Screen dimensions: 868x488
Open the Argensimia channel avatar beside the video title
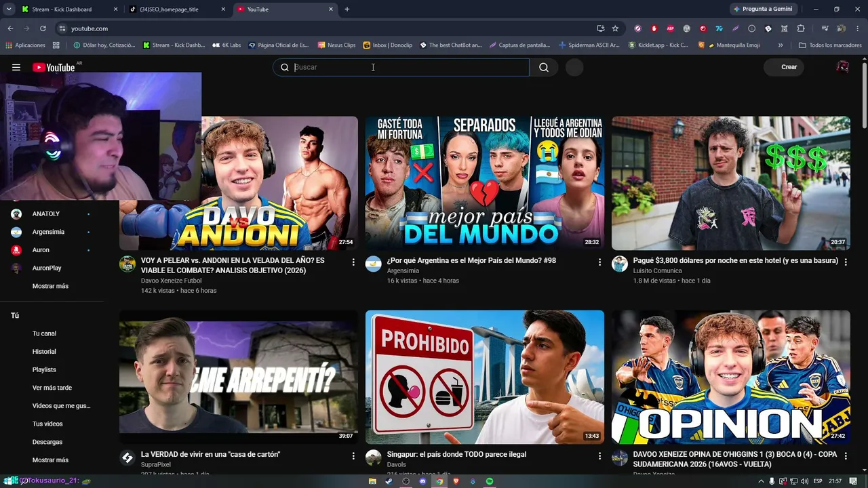click(374, 264)
